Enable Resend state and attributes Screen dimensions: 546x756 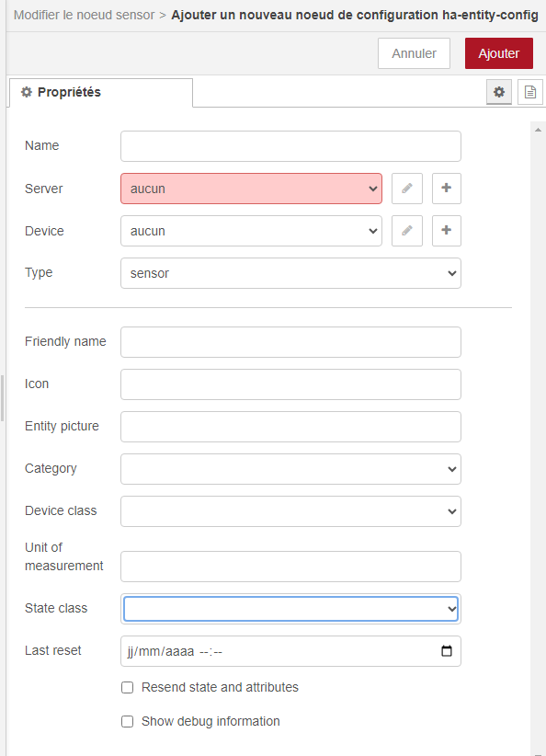pos(127,688)
